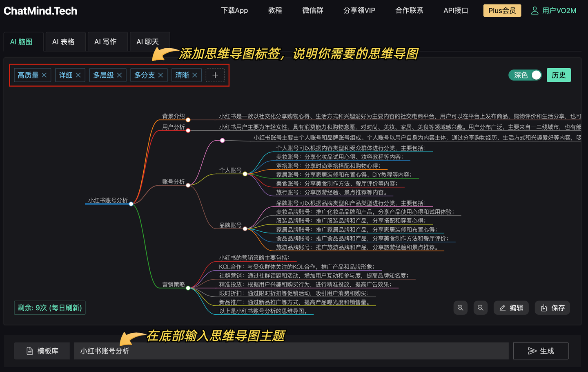Zoom in on the mind map
The width and height of the screenshot is (588, 372).
pos(460,308)
